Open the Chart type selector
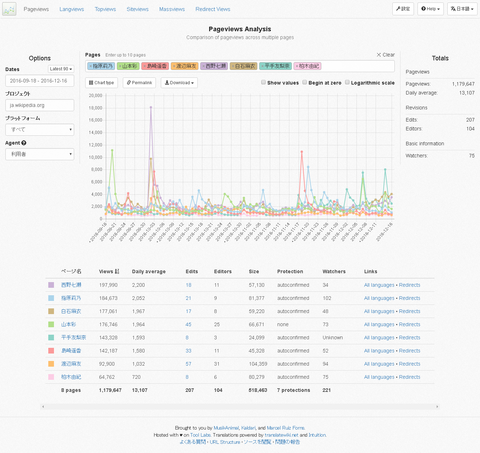This screenshot has width=480, height=453. point(101,83)
